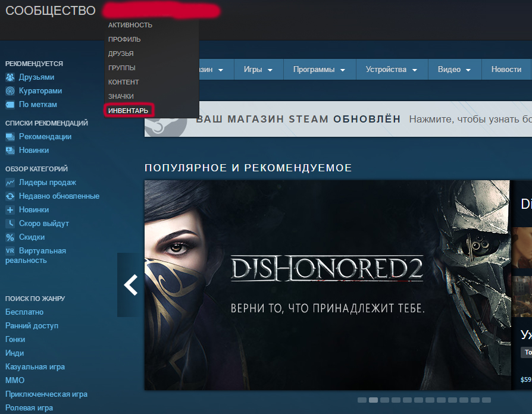Click the refresh icon for Недавно обновленные
The width and height of the screenshot is (532, 414).
pos(10,196)
